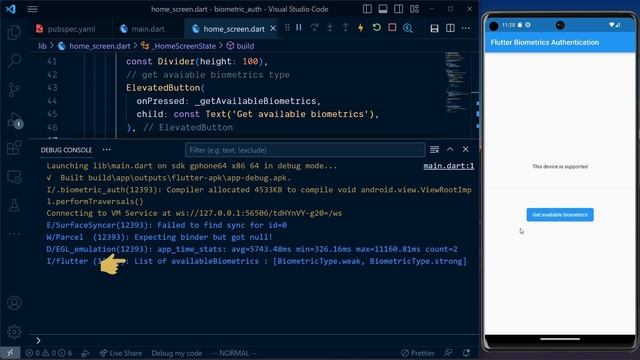Viewport: 640px width, 360px height.
Task: Click the Live Share status item
Action: coord(121,353)
